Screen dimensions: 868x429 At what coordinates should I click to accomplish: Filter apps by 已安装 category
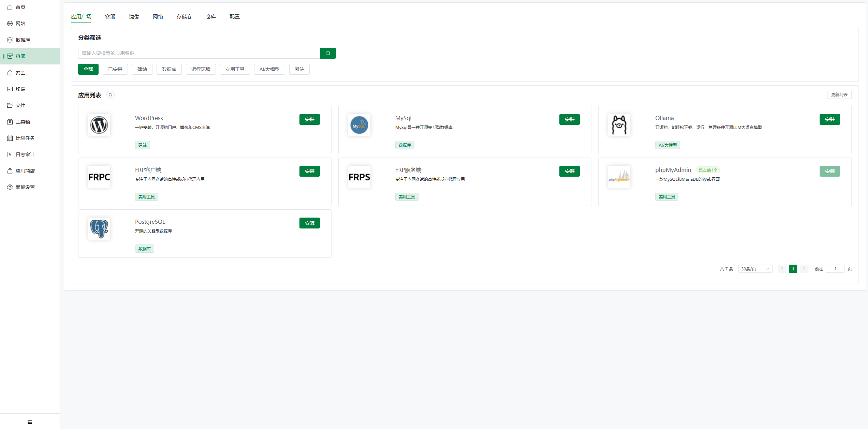click(x=115, y=69)
